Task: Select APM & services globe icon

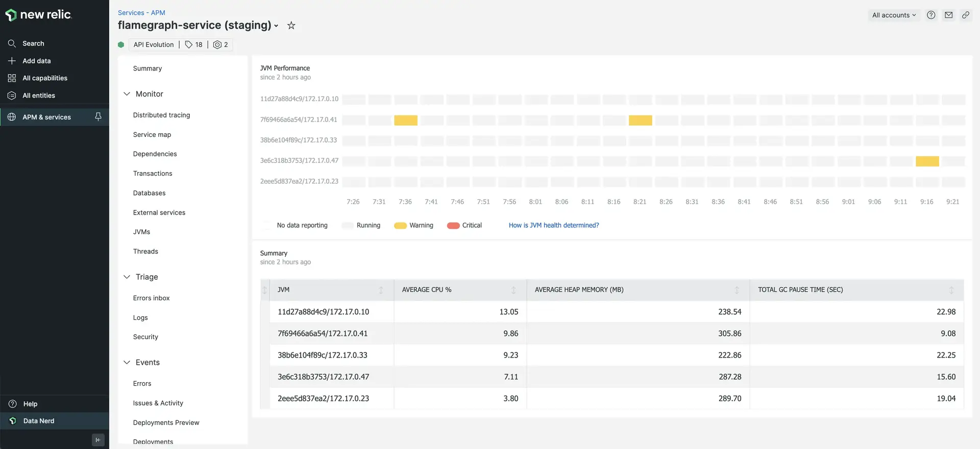Action: 12,117
